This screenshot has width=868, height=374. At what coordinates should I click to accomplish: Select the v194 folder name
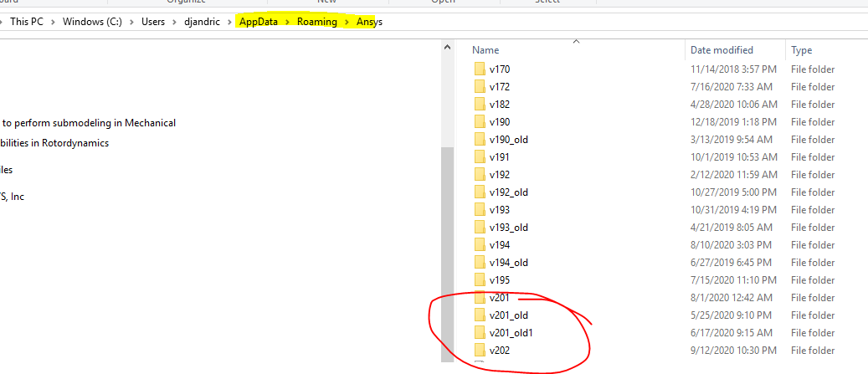(x=500, y=244)
